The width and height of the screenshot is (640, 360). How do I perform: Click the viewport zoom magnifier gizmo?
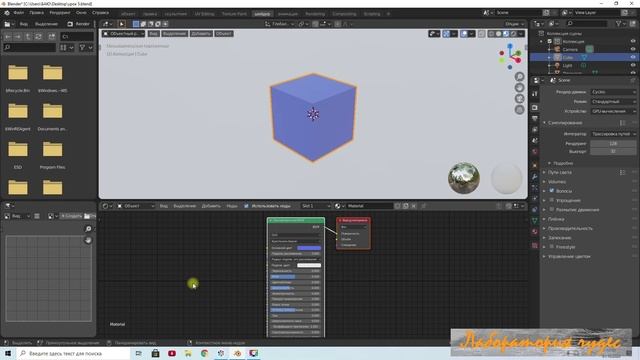click(x=519, y=77)
